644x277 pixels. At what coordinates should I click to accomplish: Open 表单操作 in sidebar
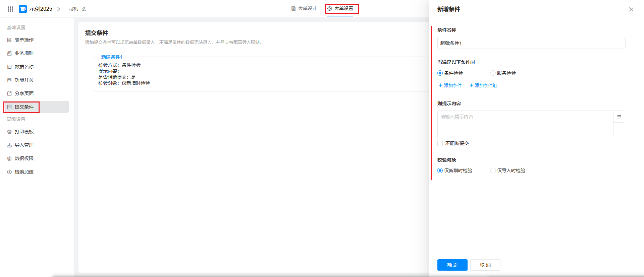(x=24, y=40)
